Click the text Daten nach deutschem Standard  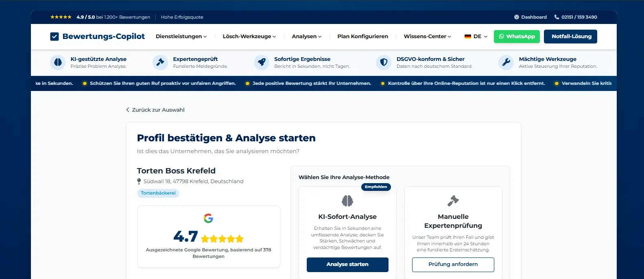(434, 67)
